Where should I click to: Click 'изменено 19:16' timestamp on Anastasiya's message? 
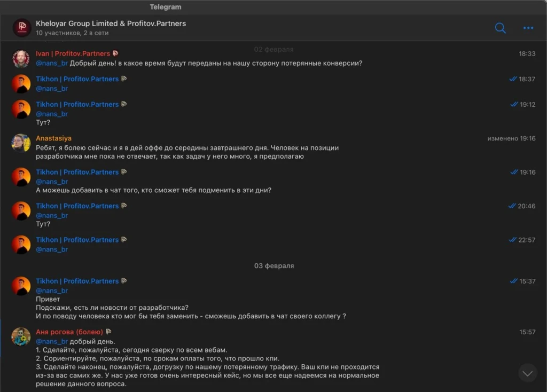click(511, 138)
